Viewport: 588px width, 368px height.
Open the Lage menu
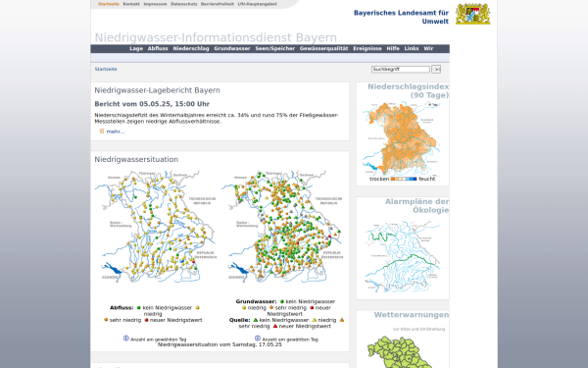tap(136, 48)
